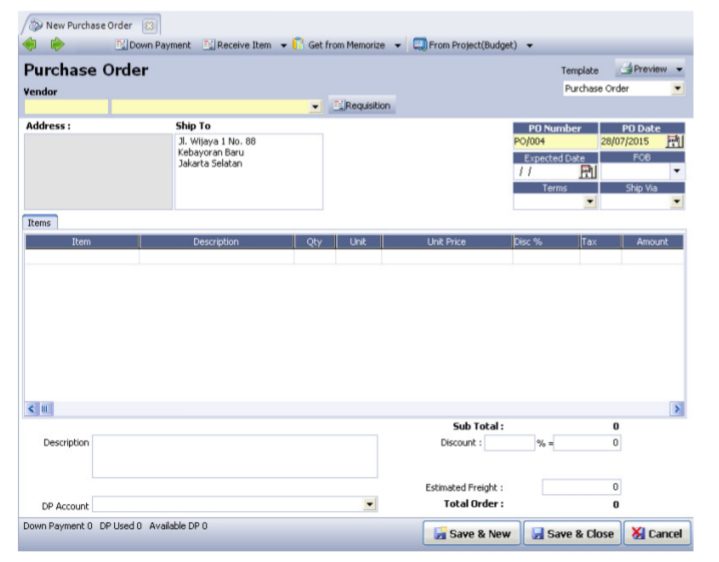Close the New Purchase Order tab
The width and height of the screenshot is (719, 562).
[x=149, y=26]
